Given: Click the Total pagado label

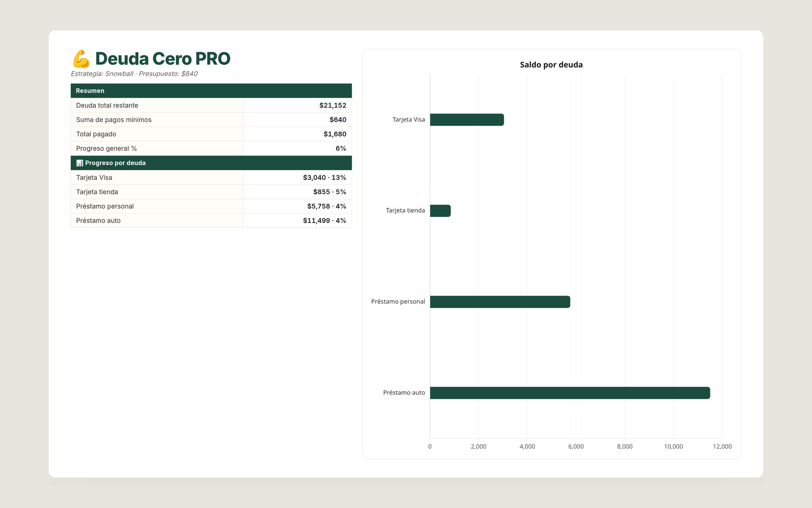Looking at the screenshot, I should 96,134.
